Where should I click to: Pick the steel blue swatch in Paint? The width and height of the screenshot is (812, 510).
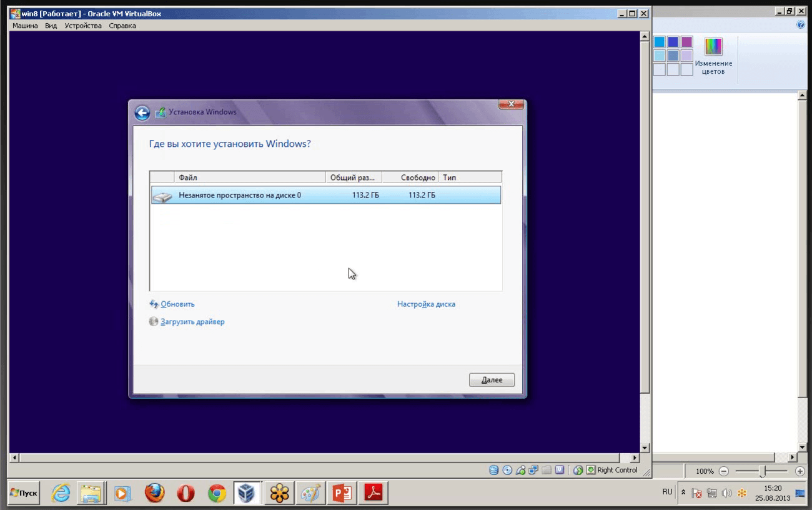[673, 56]
